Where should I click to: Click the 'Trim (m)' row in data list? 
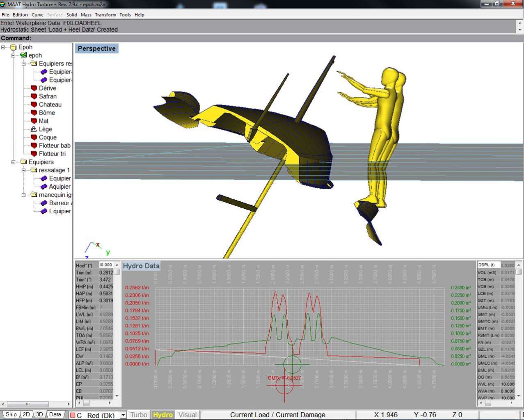point(94,272)
